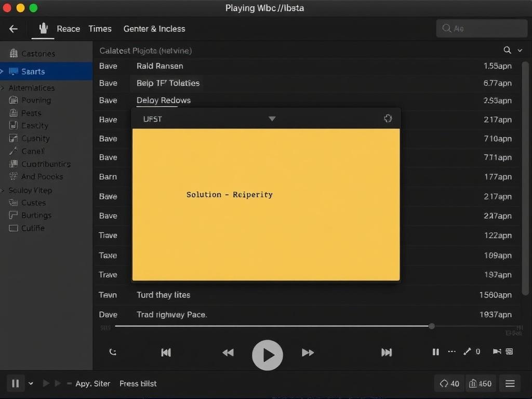Click the search magnifier icon above the list
This screenshot has width=532, height=399.
(x=508, y=50)
